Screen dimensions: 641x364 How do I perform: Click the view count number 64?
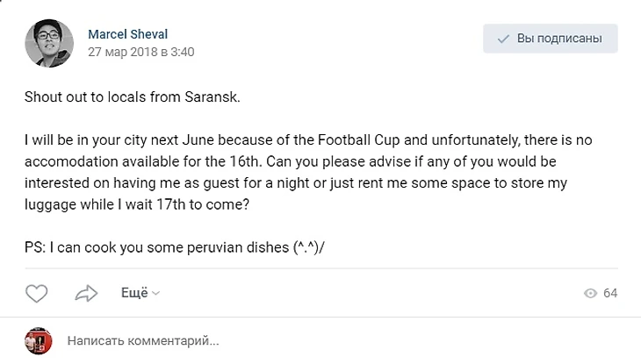pos(610,293)
